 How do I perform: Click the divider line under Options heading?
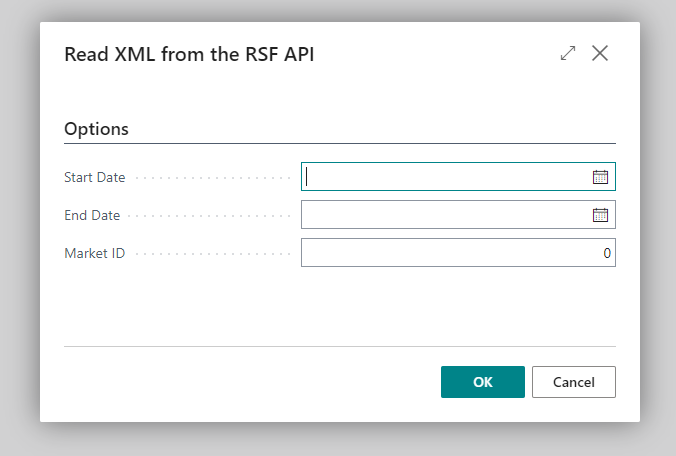coord(340,144)
